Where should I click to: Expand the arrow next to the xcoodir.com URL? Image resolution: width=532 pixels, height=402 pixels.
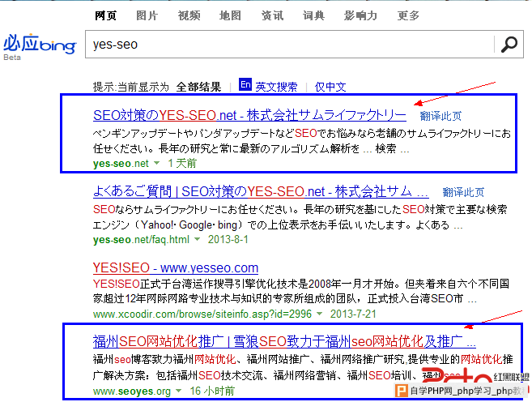pos(319,314)
